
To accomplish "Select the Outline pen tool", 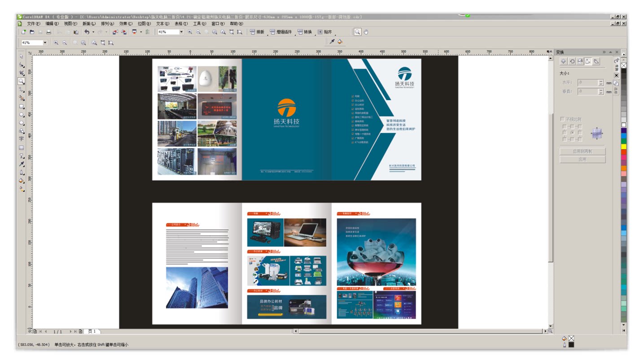I will click(21, 173).
